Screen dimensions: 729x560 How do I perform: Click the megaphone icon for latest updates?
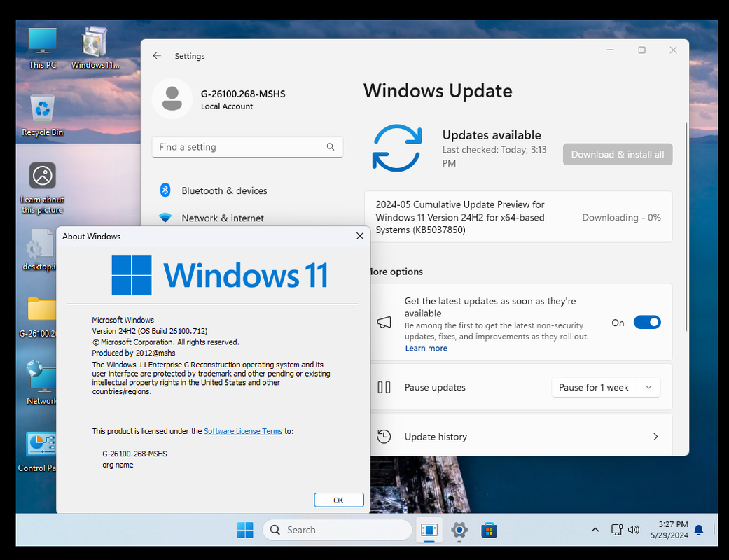pos(384,323)
